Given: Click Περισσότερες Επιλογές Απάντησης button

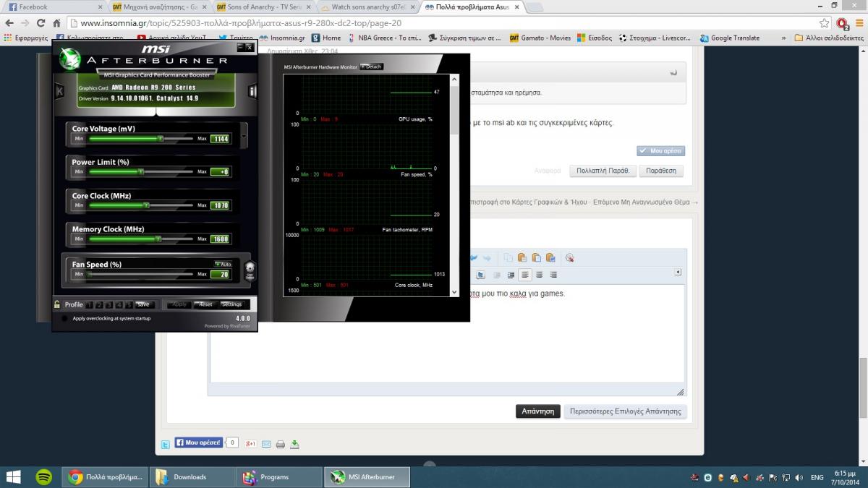Looking at the screenshot, I should coord(626,411).
